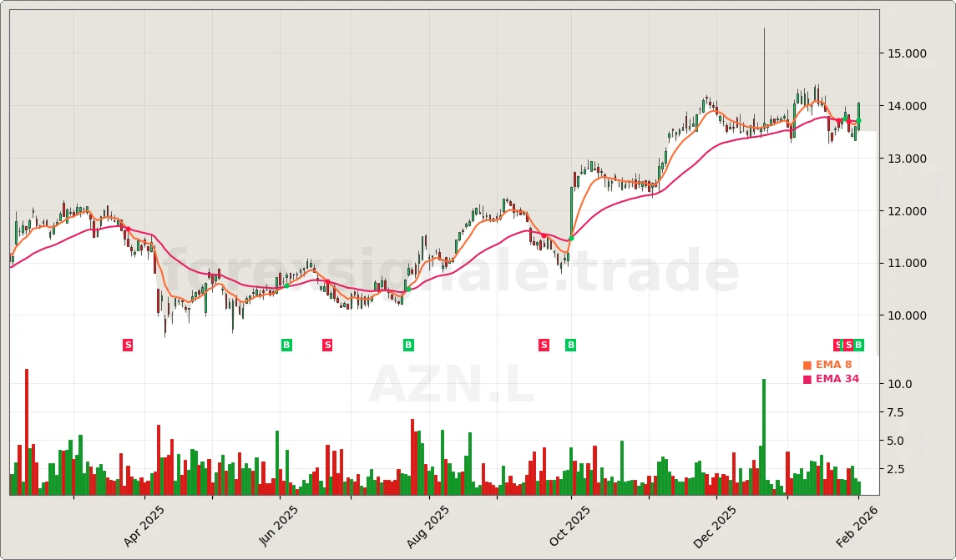The width and height of the screenshot is (956, 560).
Task: Click the AZN.L symbol watermark
Action: 452,383
